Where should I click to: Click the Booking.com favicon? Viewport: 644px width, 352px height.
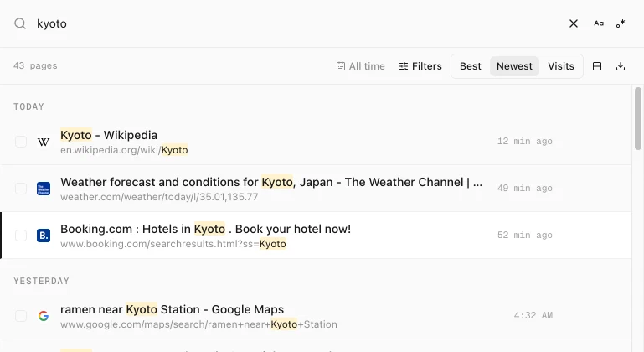pos(44,236)
